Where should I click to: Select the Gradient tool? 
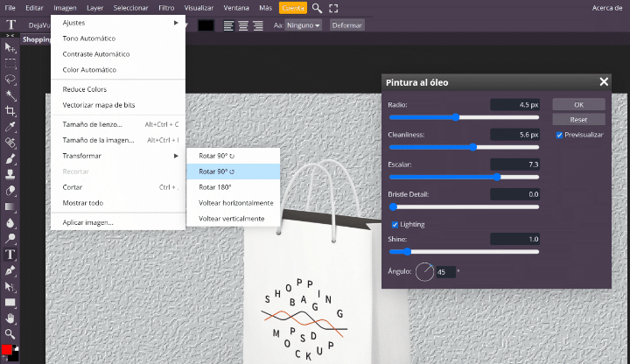[x=10, y=206]
